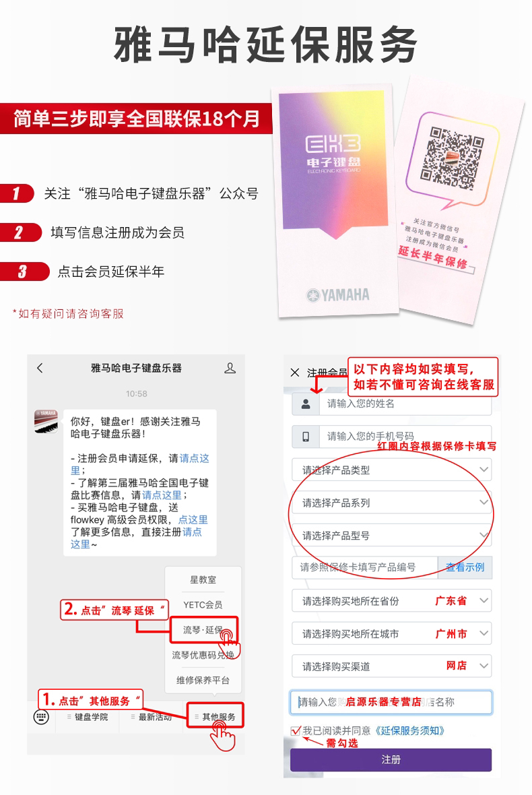Viewport: 532px width, 795px height.
Task: Choose YETC会员 menu entry
Action: (203, 604)
